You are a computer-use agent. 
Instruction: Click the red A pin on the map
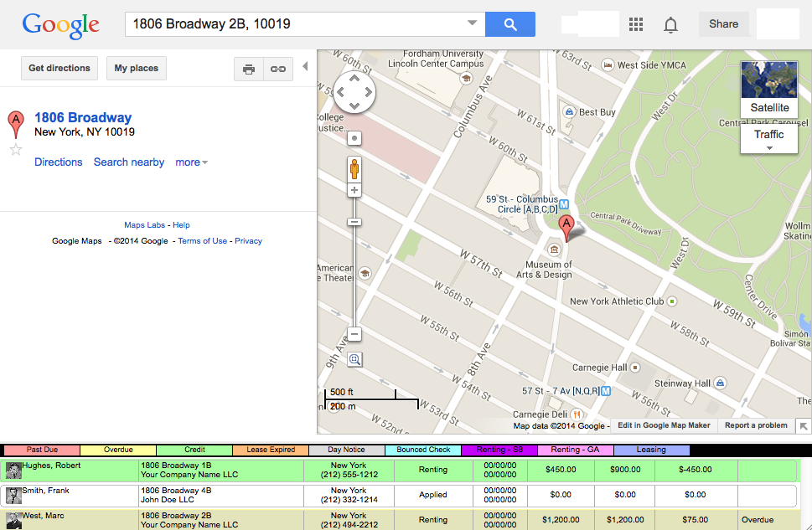[566, 229]
